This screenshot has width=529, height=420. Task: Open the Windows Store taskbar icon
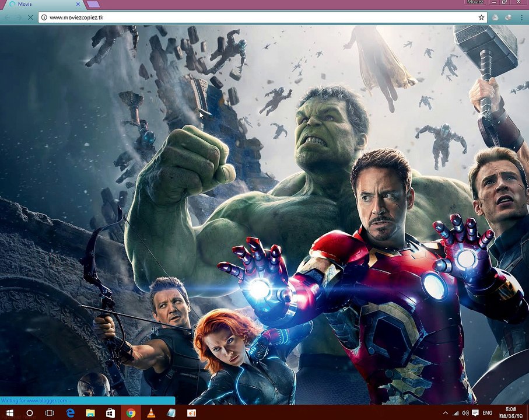(110, 413)
